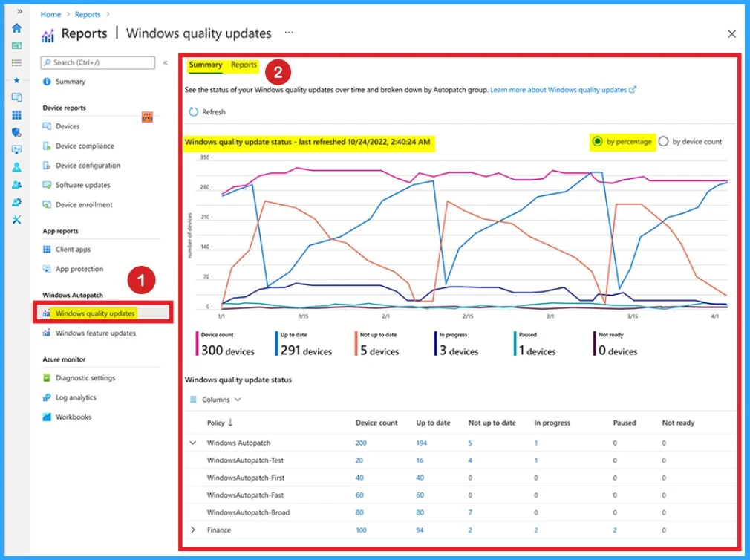Click Finance up to date 94
Image resolution: width=750 pixels, height=560 pixels.
[x=420, y=530]
